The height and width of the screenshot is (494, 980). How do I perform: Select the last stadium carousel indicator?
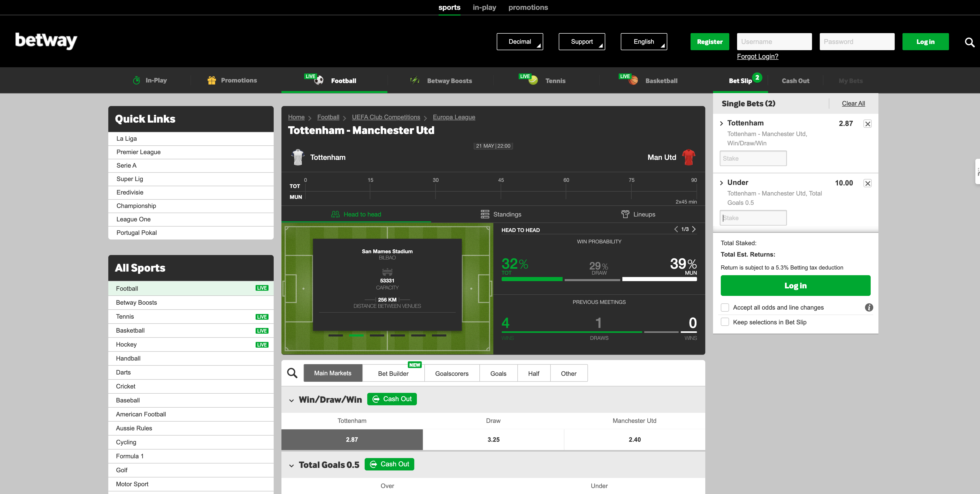pos(439,335)
